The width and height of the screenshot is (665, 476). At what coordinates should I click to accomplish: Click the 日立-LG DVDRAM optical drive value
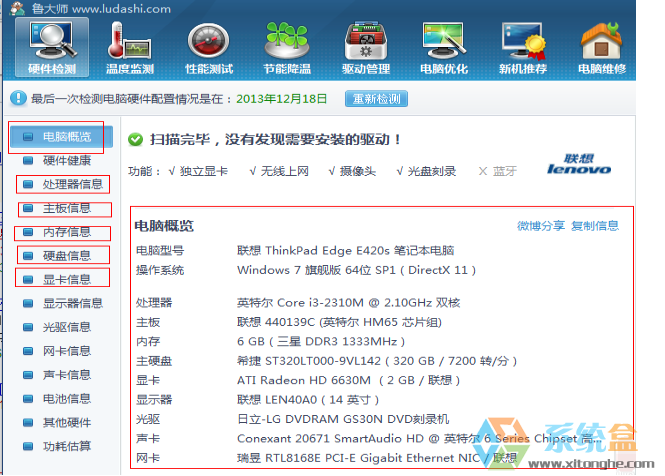[x=343, y=419]
